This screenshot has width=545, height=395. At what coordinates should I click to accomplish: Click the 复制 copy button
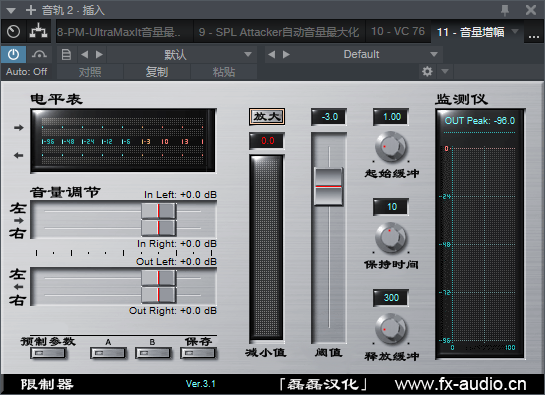[x=157, y=72]
